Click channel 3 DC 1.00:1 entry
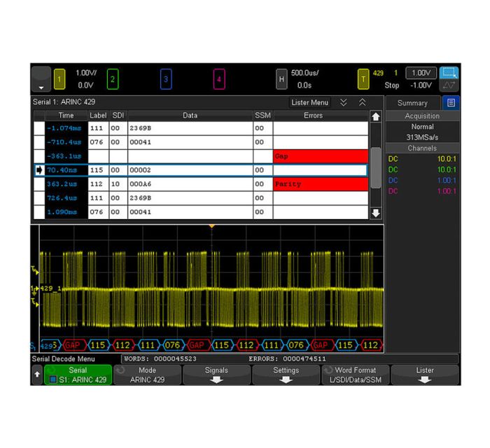This screenshot has height=448, width=490. (422, 181)
